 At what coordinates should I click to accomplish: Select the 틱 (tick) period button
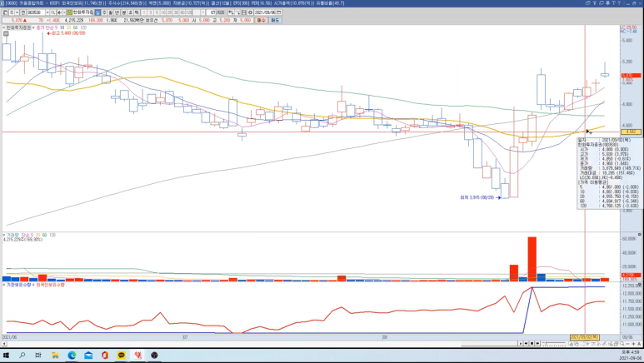(137, 12)
